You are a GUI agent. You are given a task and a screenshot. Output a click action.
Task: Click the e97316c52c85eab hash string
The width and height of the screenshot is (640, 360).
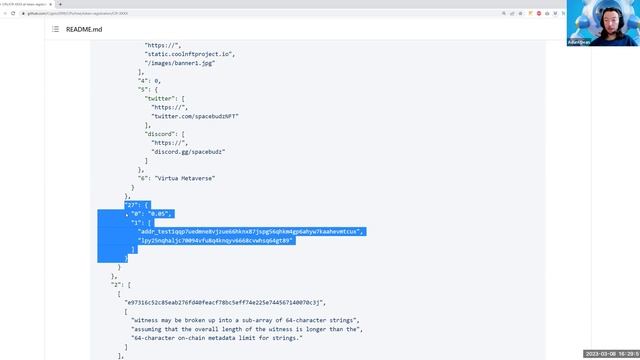click(225, 302)
